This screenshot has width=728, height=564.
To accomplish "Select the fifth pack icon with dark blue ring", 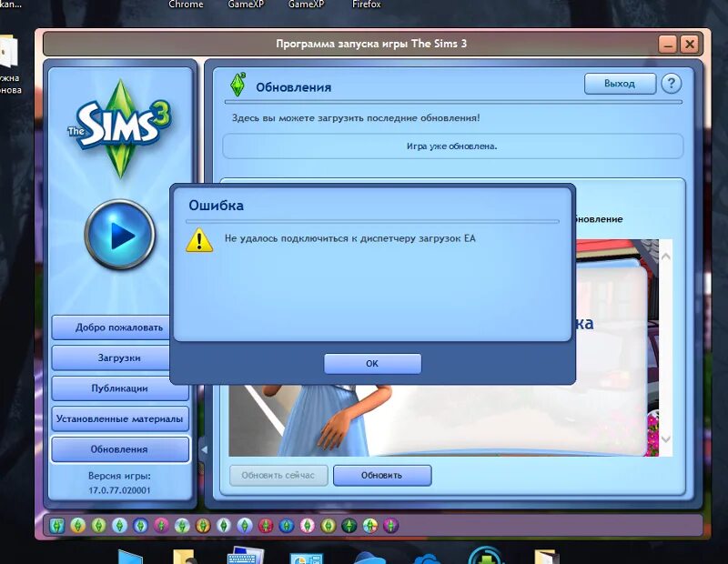I will [141, 526].
